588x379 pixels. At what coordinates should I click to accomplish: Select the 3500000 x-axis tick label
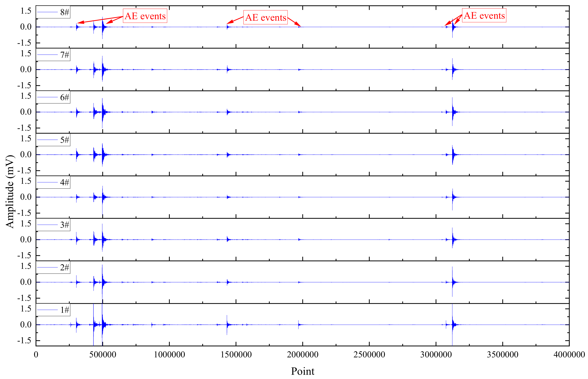502,355
